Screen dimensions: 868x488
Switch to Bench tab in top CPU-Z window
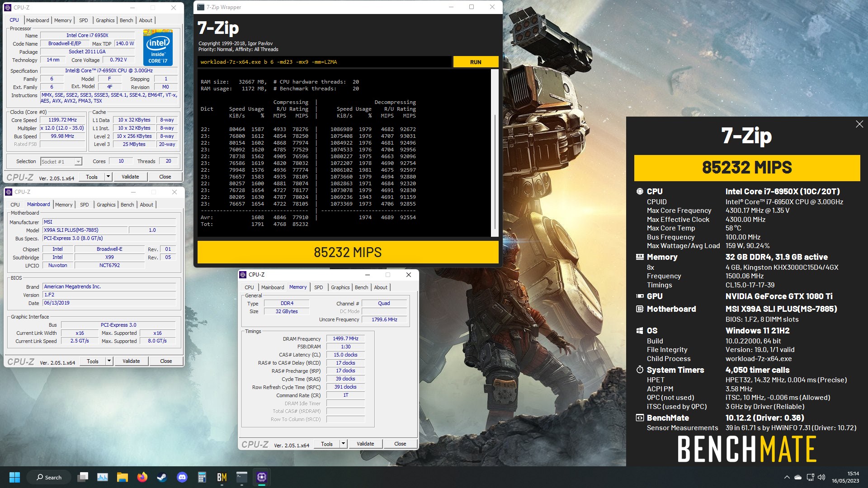tap(127, 20)
